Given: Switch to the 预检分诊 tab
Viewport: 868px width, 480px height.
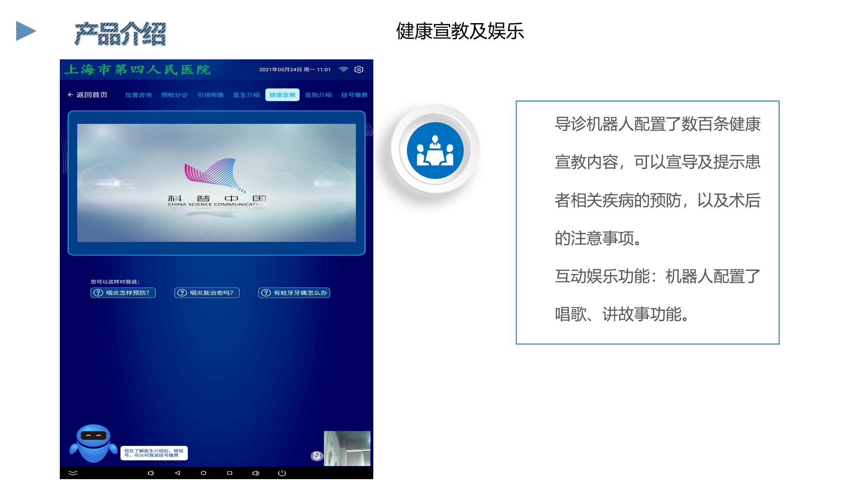Looking at the screenshot, I should (174, 95).
